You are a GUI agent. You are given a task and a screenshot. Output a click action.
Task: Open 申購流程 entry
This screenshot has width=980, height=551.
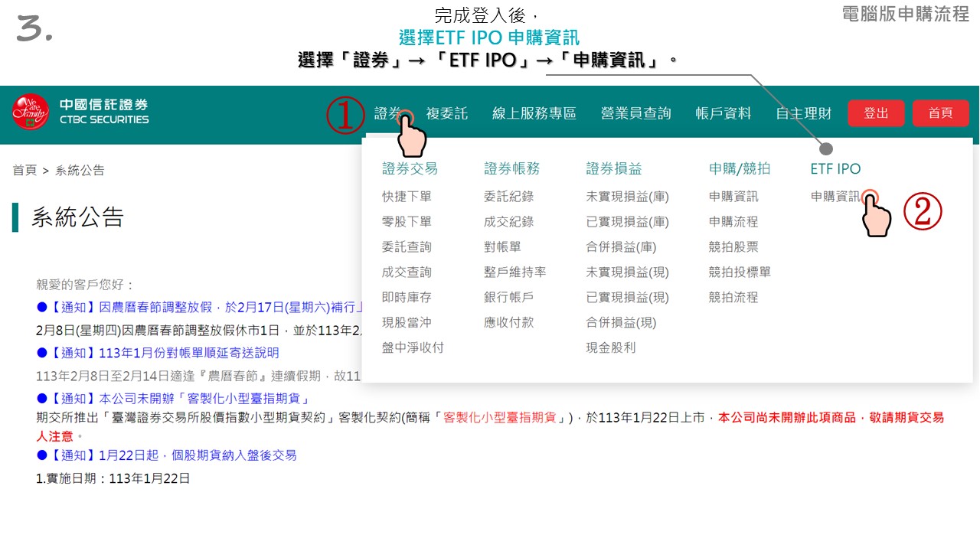(733, 222)
